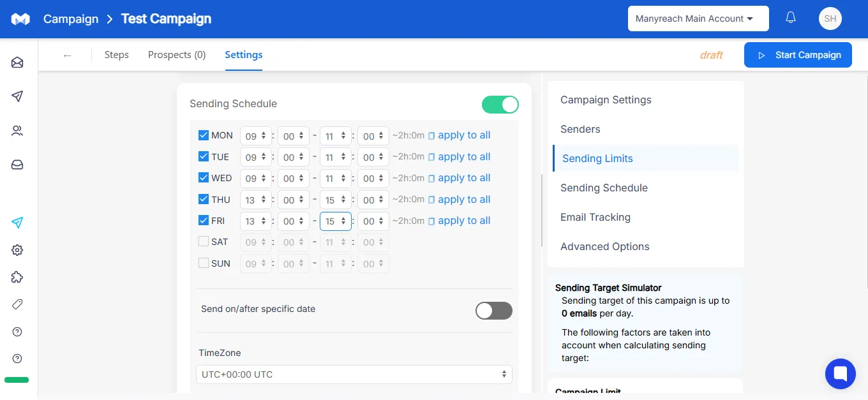The height and width of the screenshot is (400, 868).
Task: Click the Start Campaign button
Action: [x=798, y=55]
